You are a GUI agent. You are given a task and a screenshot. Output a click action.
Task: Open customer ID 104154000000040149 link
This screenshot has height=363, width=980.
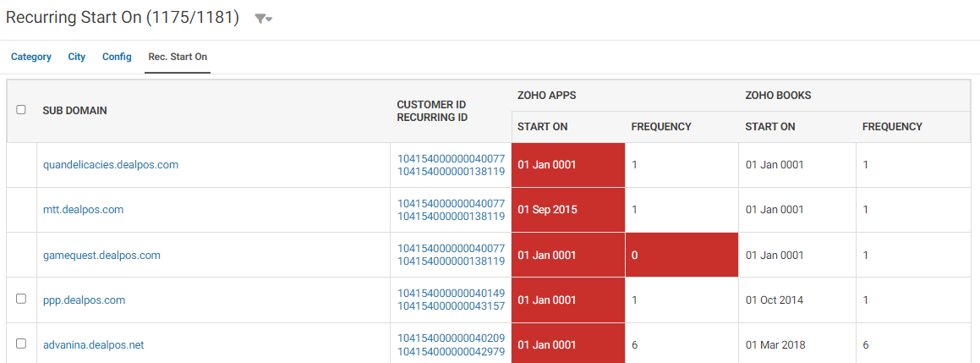tap(452, 294)
